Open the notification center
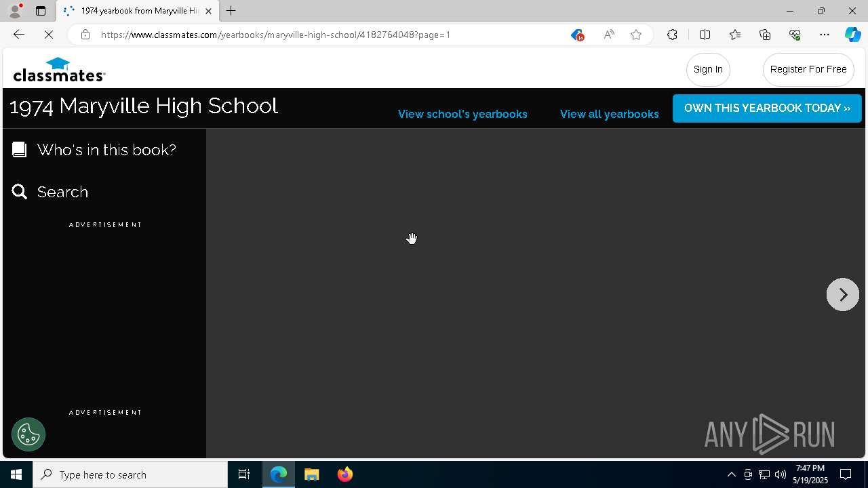This screenshot has height=488, width=868. (846, 474)
